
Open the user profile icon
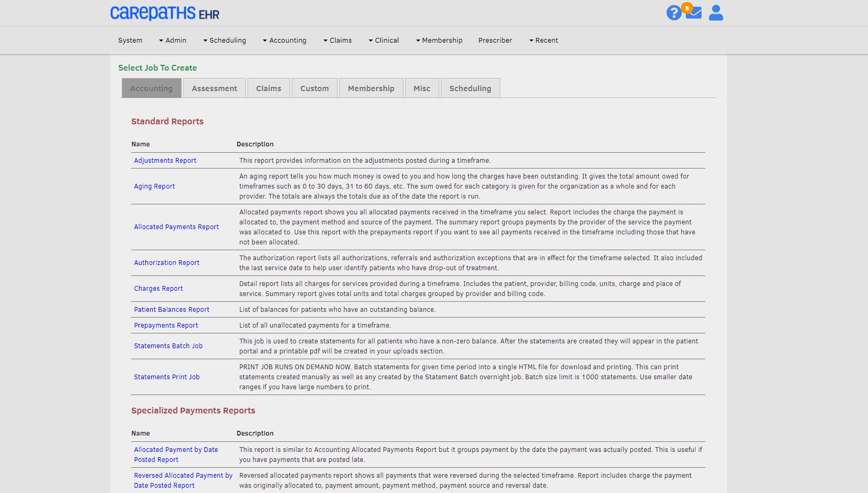(716, 13)
